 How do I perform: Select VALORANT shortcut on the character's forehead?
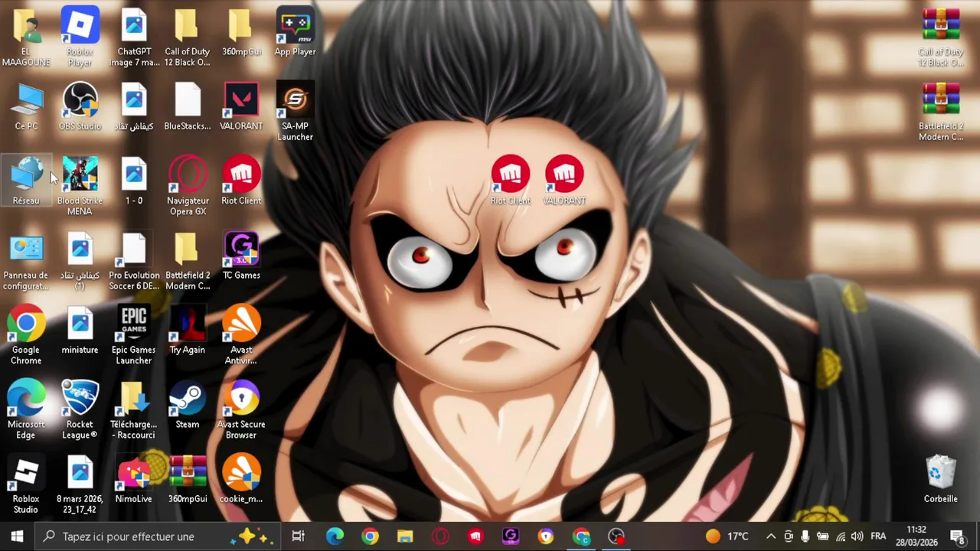pyautogui.click(x=564, y=181)
